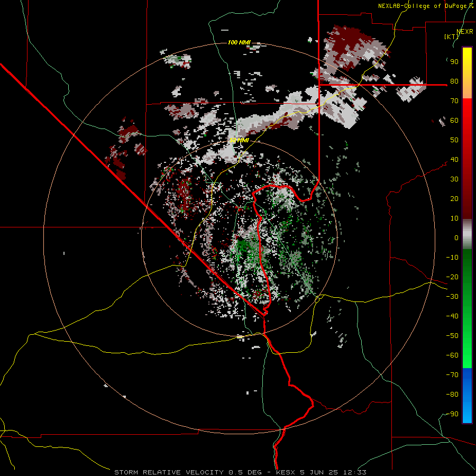
Task: Click the -50 scale label
Action: click(452, 336)
